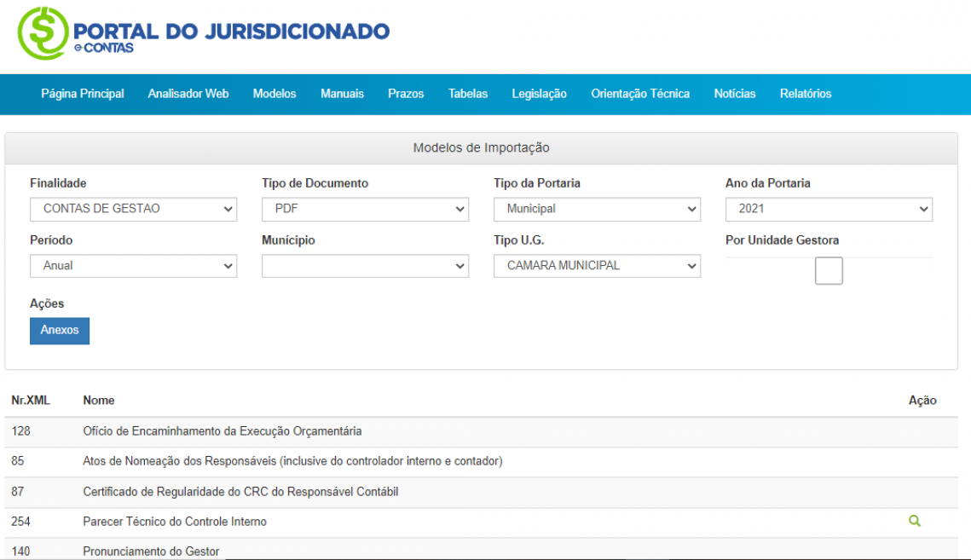This screenshot has height=560, width=971.
Task: Click the Anexos button
Action: [x=60, y=331]
